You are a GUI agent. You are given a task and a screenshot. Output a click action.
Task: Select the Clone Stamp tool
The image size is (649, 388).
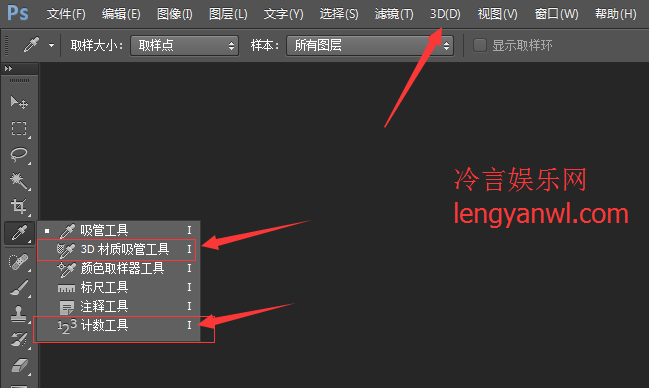pyautogui.click(x=19, y=314)
